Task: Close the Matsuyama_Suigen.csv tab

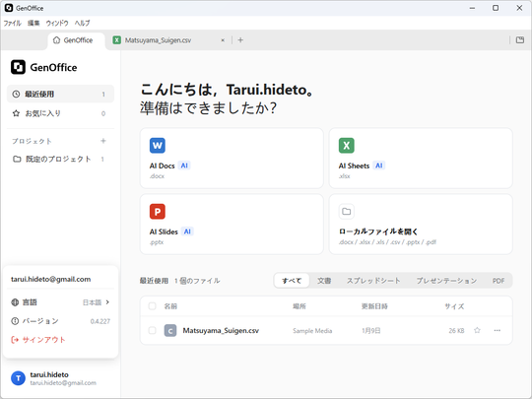Action: coord(223,40)
